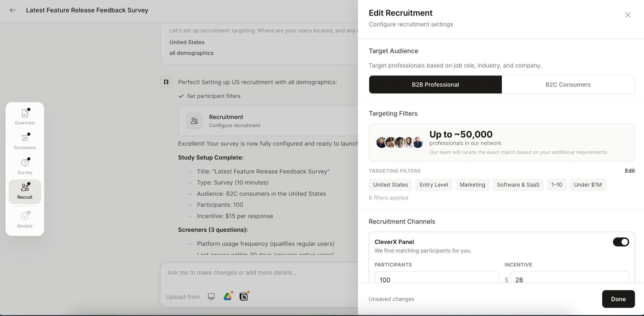644x316 pixels.
Task: Click "Incentive: $15 per response" line
Action: point(235,216)
